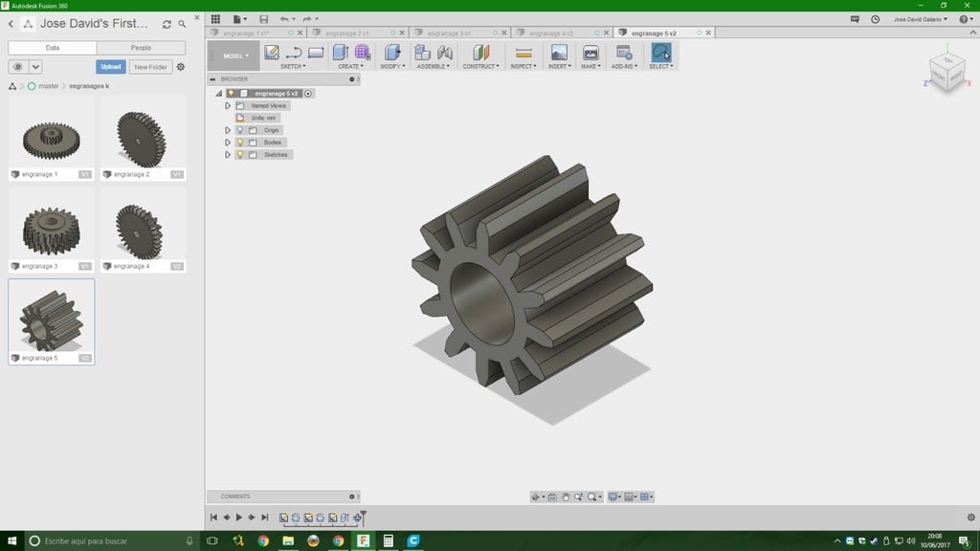Open the MODIFY dropdown menu
The height and width of the screenshot is (551, 980).
point(393,67)
